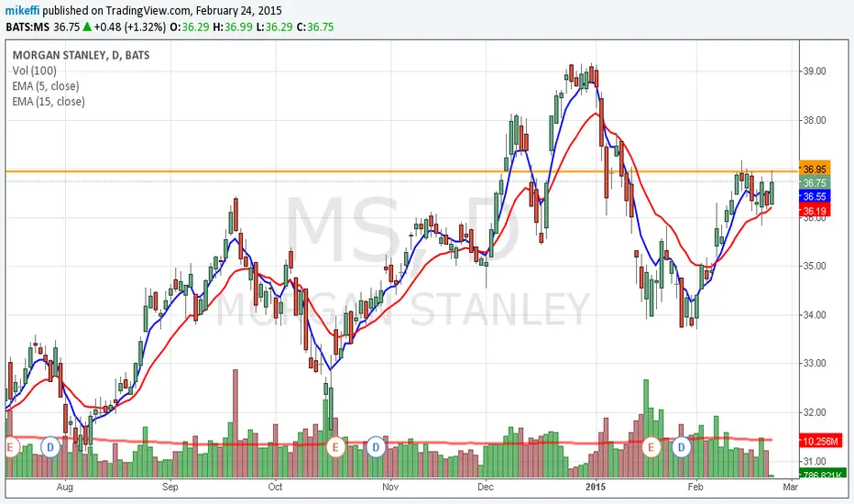Viewport: 854px width, 504px height.
Task: Click the late-July dividend D marker
Action: click(50, 447)
